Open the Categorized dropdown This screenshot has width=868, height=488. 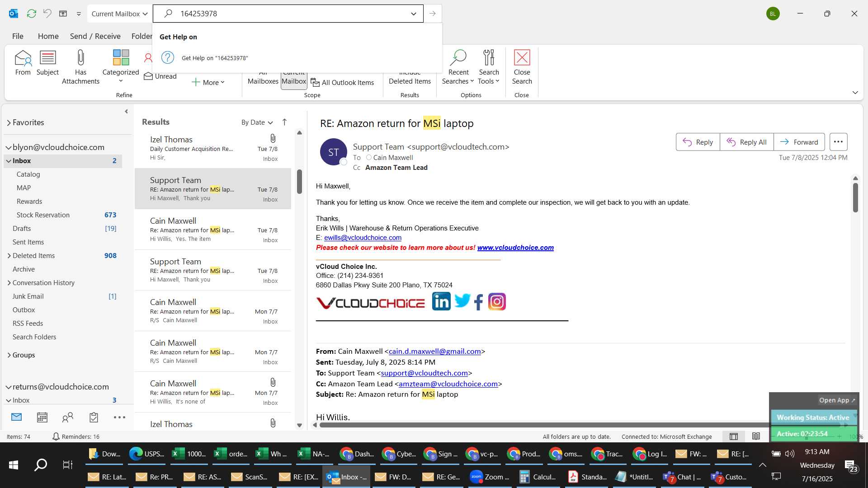pos(121,66)
